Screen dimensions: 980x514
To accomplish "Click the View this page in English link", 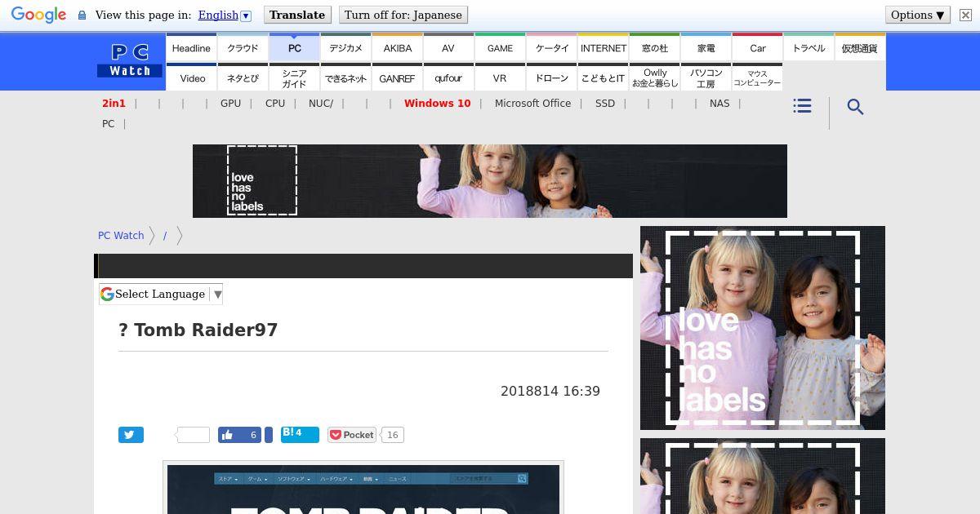I will pos(218,15).
